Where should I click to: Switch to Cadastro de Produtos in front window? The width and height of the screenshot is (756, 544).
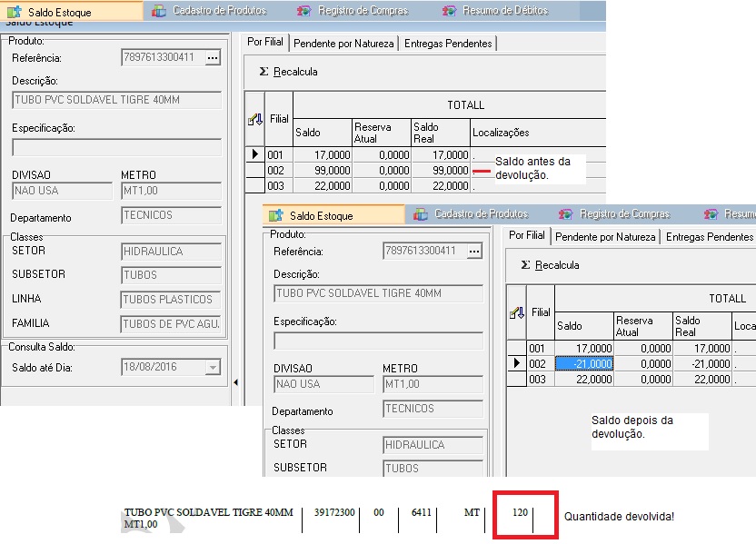(471, 214)
